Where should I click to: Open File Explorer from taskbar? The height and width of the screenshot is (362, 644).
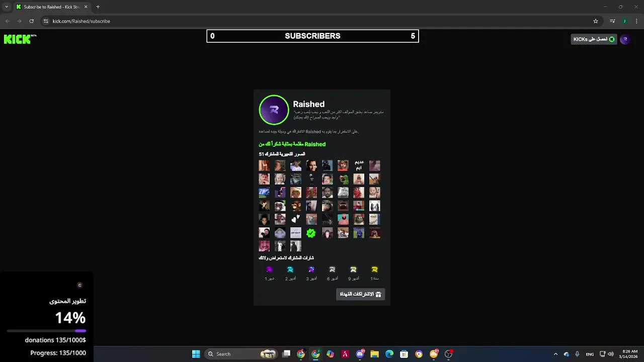click(x=374, y=354)
